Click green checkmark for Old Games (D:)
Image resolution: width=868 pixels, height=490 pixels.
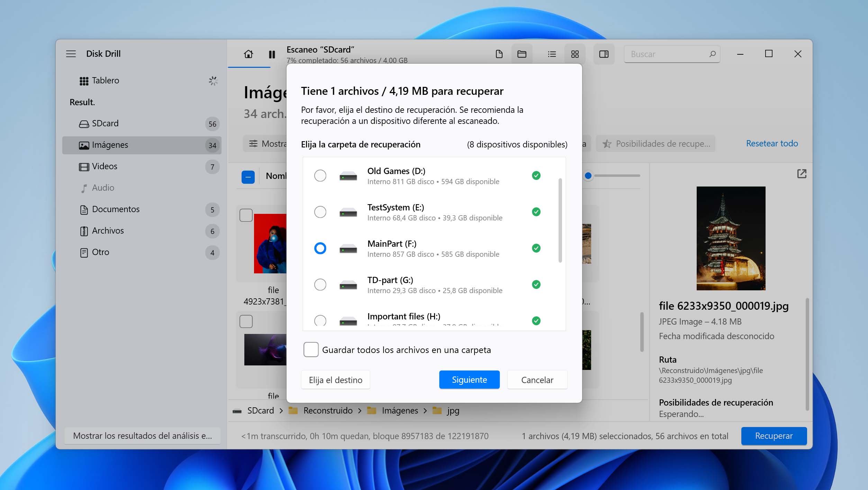pos(536,175)
